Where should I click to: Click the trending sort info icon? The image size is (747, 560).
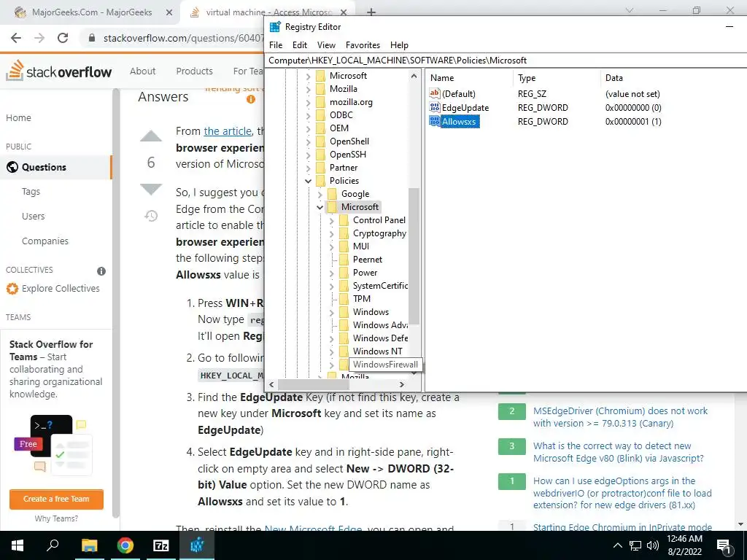[x=251, y=99]
